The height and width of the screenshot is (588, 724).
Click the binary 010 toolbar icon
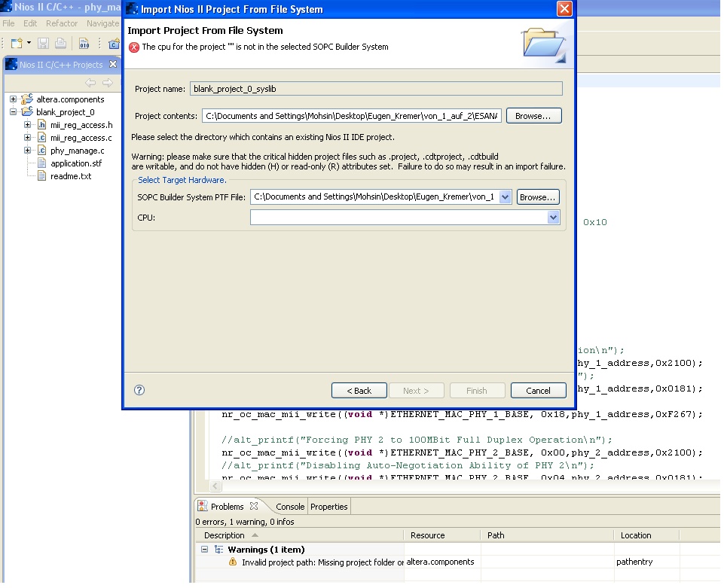[x=84, y=44]
